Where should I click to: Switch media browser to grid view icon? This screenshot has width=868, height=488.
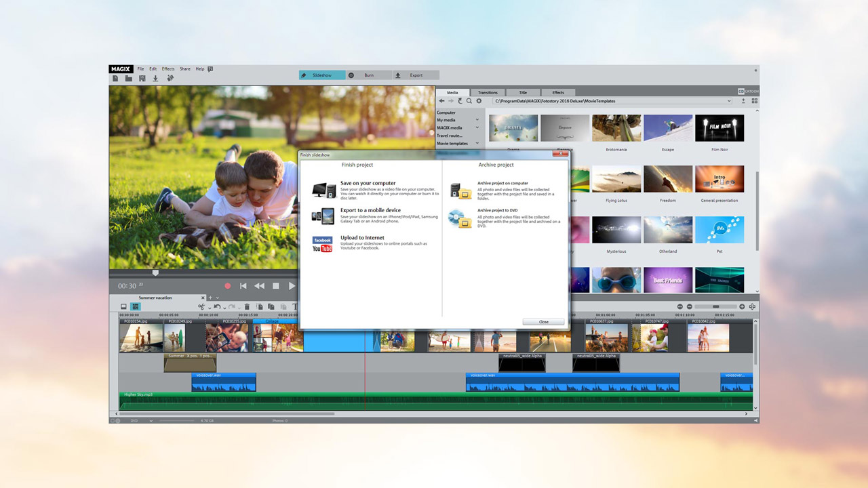pyautogui.click(x=754, y=101)
